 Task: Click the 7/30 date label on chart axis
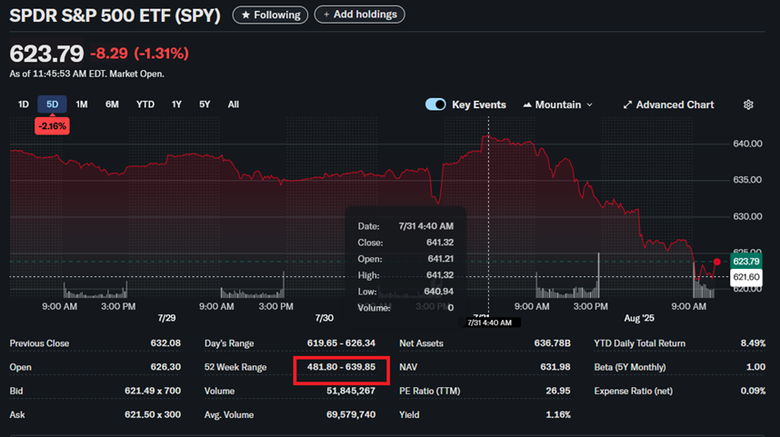(x=324, y=318)
